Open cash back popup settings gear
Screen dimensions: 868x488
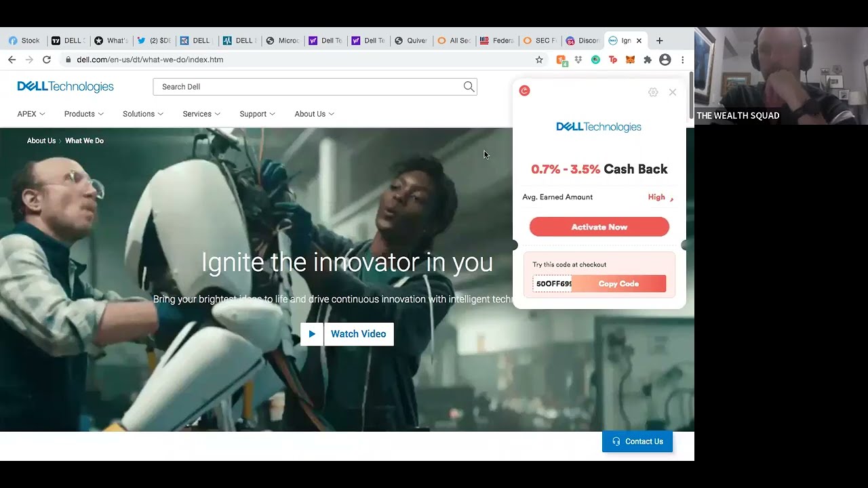pyautogui.click(x=653, y=92)
